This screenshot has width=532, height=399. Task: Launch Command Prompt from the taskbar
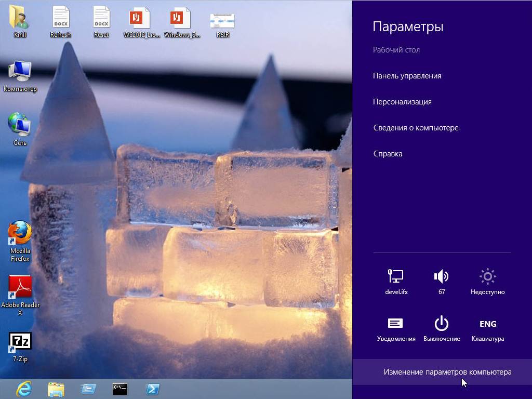pos(120,389)
